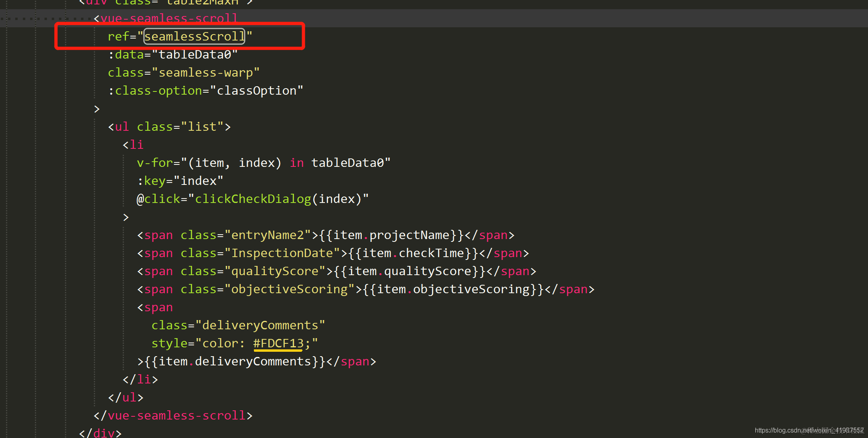Click the "qualityScore" class string

coord(275,271)
